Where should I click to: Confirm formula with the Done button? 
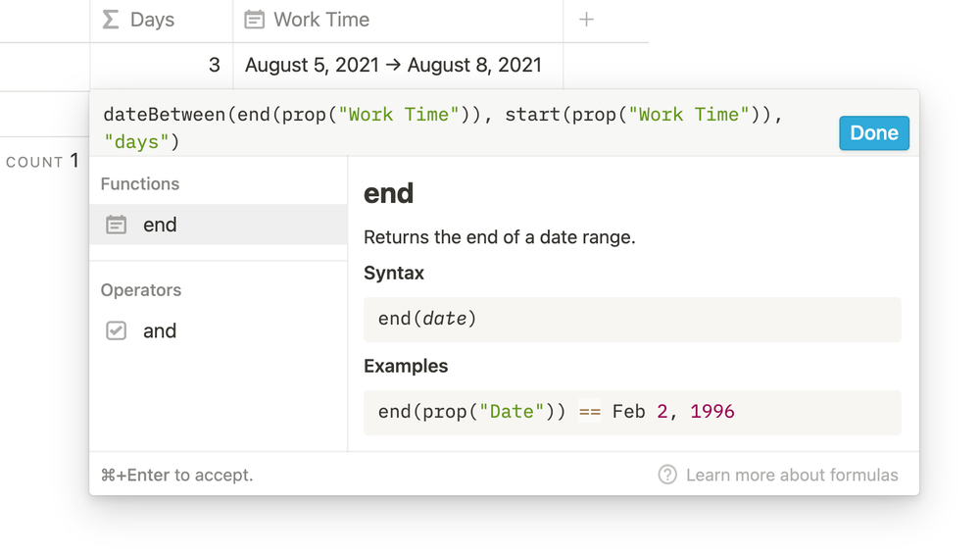(874, 132)
